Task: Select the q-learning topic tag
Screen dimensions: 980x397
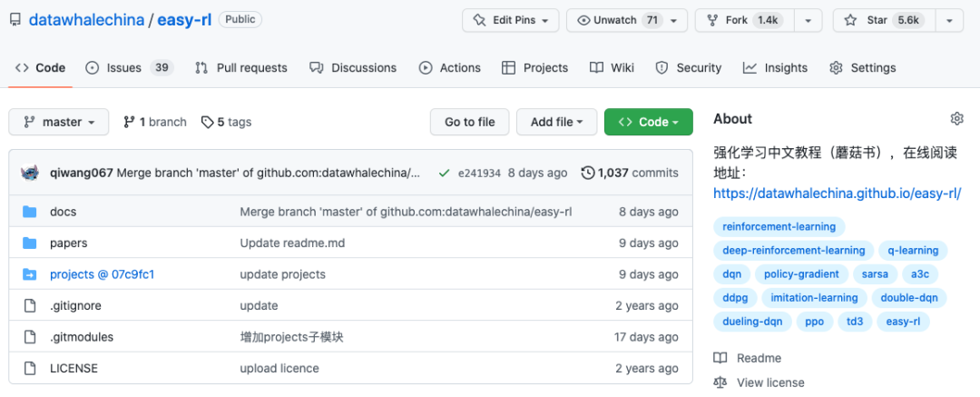Action: click(x=913, y=251)
